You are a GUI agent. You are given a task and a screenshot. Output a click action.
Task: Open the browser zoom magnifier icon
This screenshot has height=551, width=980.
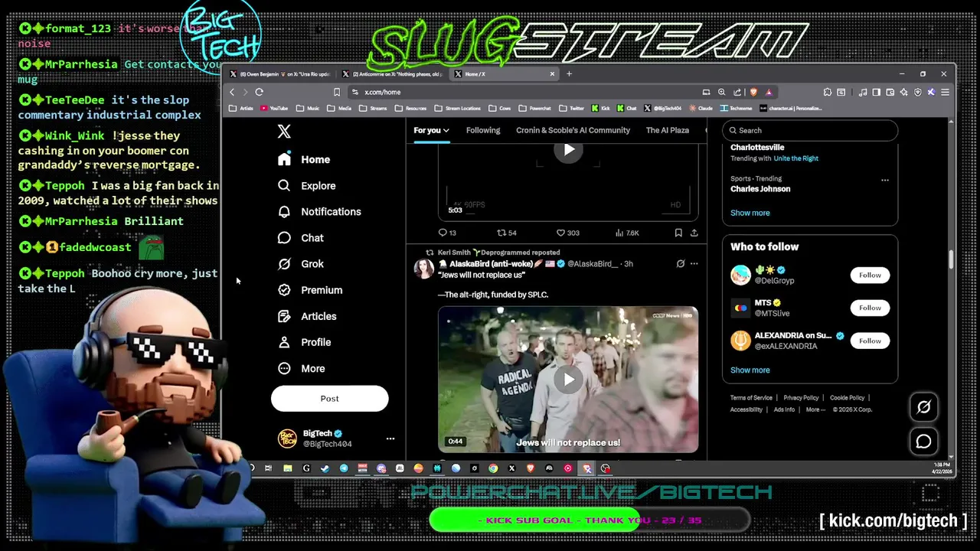pos(721,92)
